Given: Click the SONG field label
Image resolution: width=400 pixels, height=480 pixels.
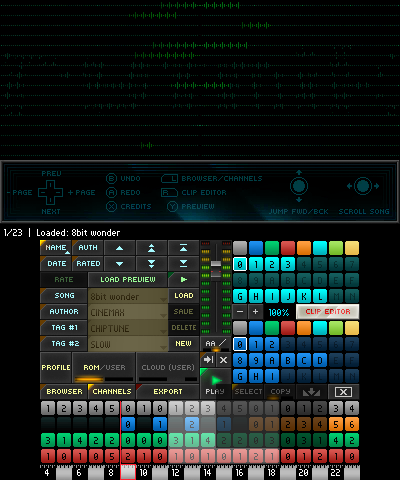Looking at the screenshot, I should click(64, 296).
